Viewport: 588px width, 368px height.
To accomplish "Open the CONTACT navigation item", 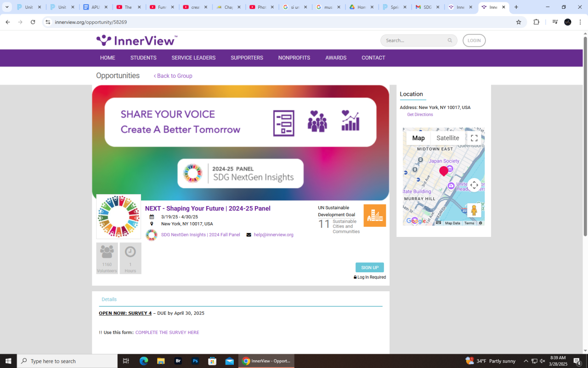I will pyautogui.click(x=373, y=58).
